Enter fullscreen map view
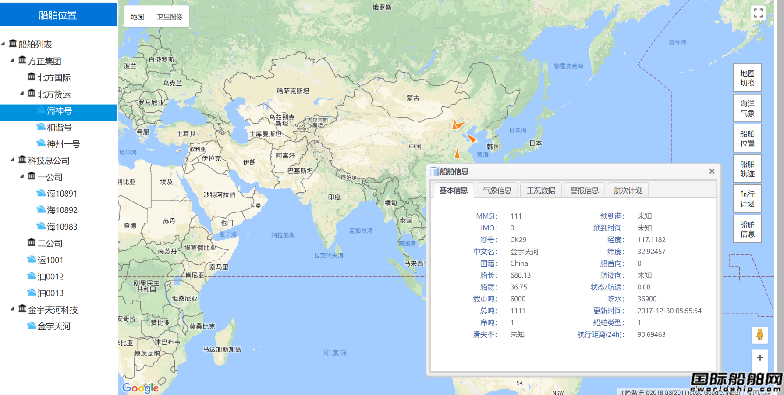Screen dimensions: 784x395 click(x=758, y=13)
